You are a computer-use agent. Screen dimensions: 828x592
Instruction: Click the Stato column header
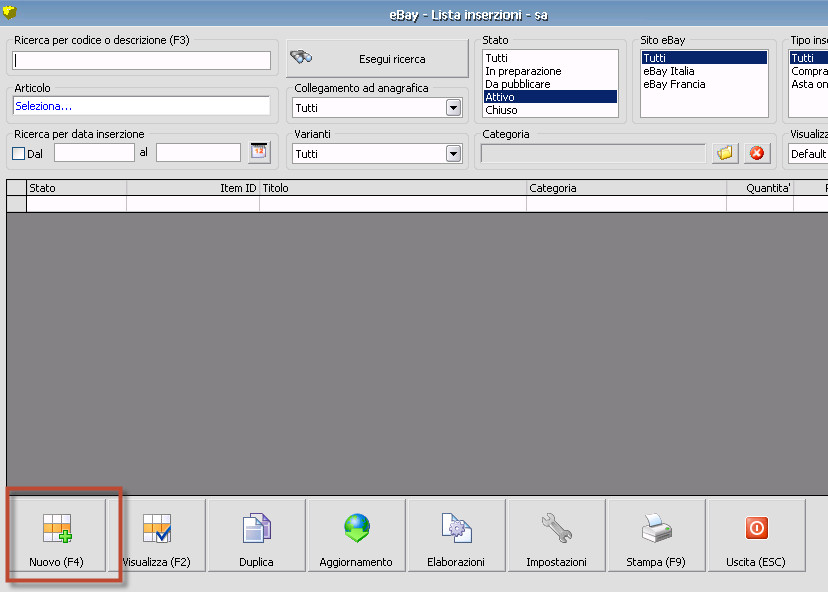(77, 188)
